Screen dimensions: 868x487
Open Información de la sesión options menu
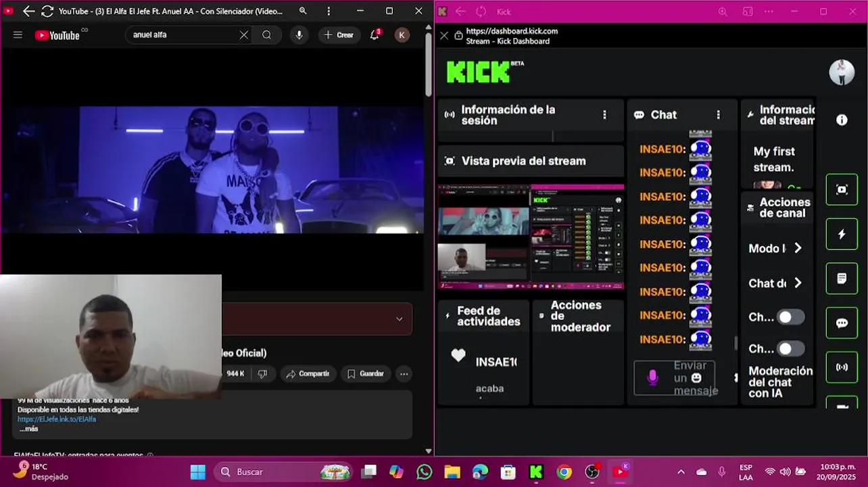(604, 115)
